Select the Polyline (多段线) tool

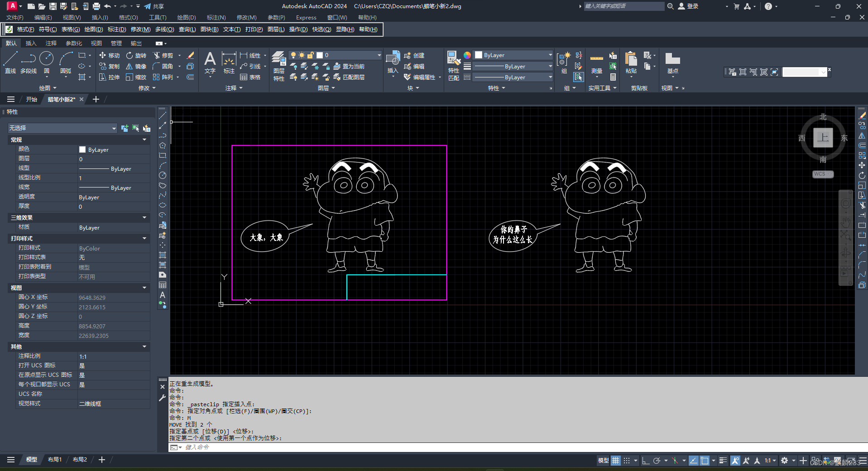[x=28, y=62]
